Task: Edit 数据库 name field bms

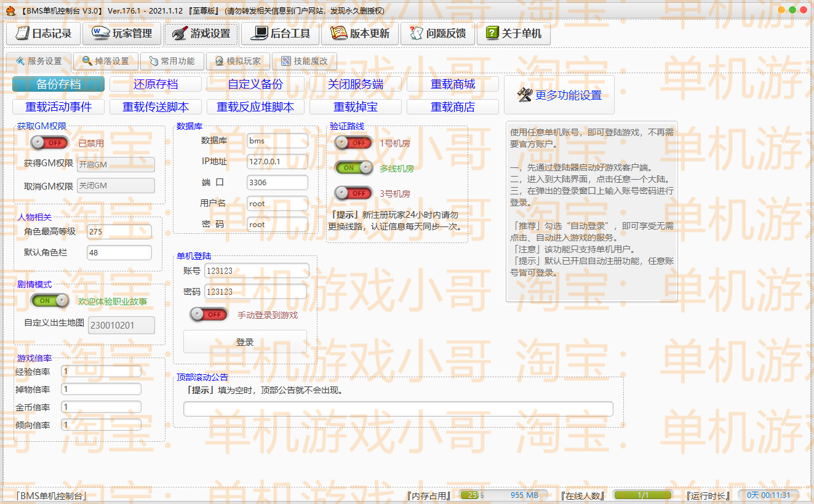Action: pyautogui.click(x=277, y=141)
